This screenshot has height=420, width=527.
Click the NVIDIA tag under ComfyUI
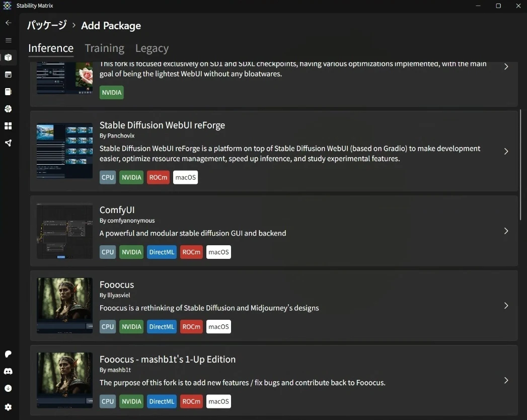click(131, 252)
